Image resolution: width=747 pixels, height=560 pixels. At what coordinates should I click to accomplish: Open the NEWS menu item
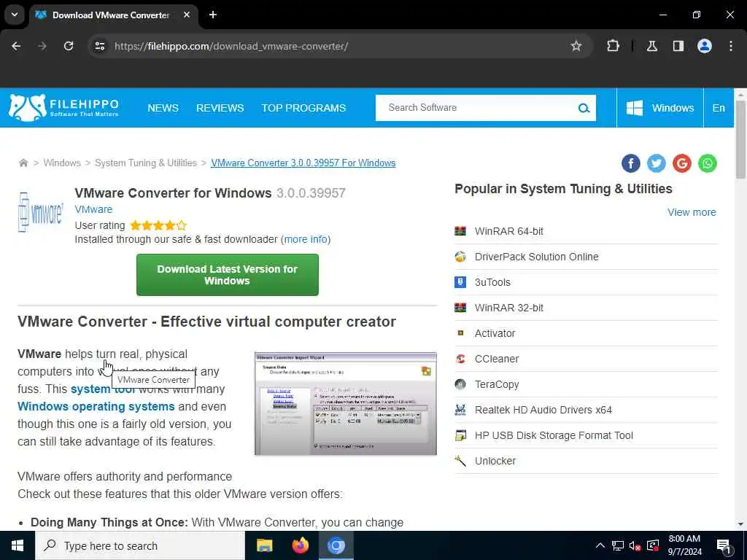click(163, 108)
